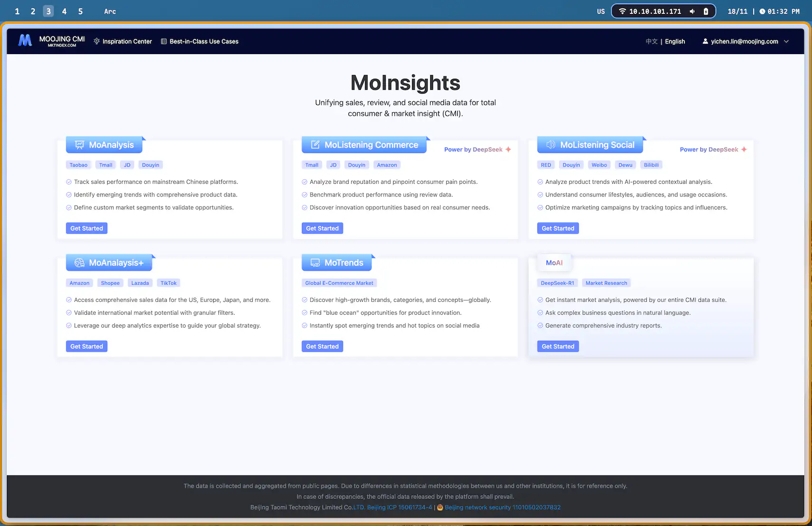Switch to workspace 5
Viewport: 812px width, 526px height.
80,11
